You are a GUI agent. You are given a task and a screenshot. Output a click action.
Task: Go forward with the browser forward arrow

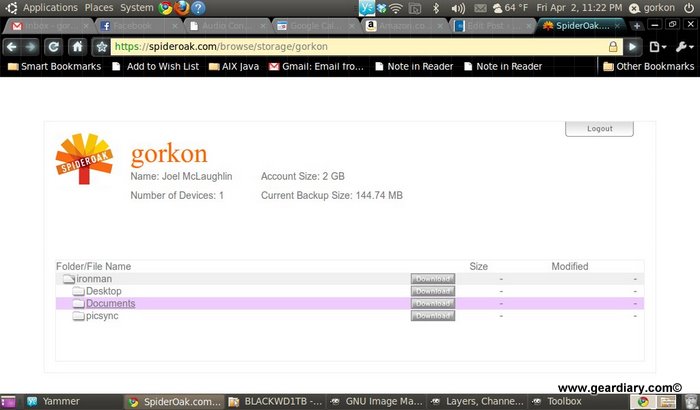(x=30, y=46)
